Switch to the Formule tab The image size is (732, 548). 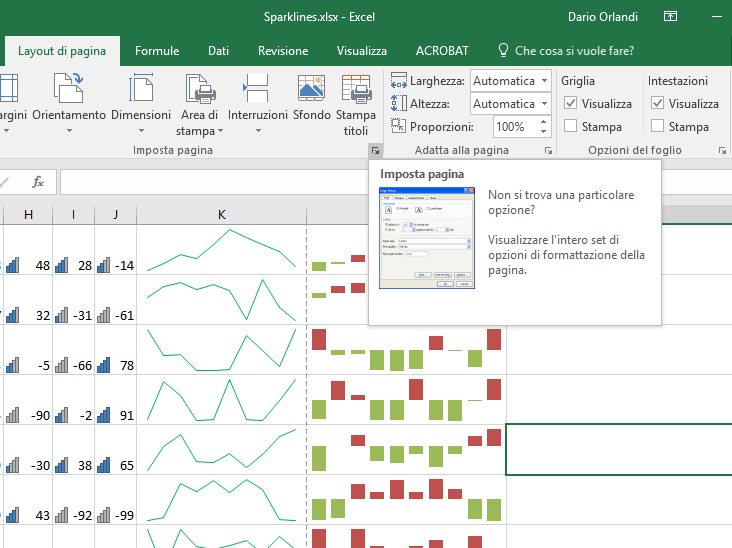pos(157,51)
